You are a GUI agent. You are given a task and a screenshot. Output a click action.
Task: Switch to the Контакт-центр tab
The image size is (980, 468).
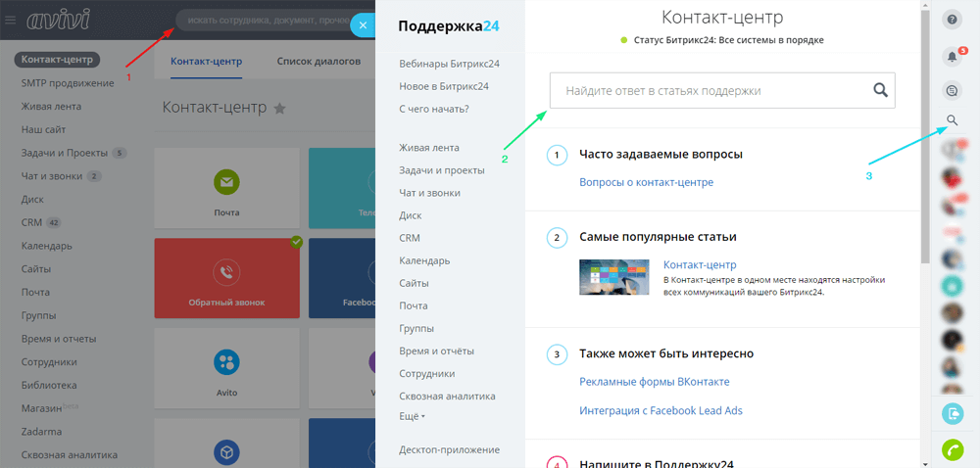point(206,61)
